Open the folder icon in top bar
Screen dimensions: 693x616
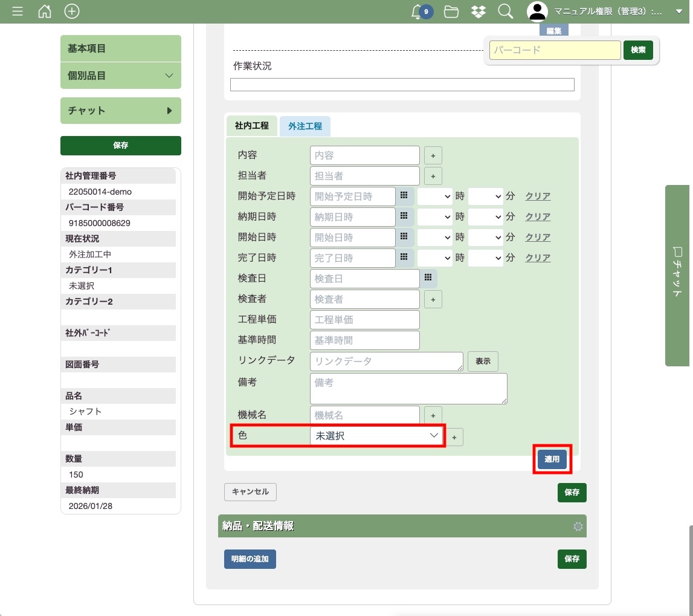coord(451,11)
